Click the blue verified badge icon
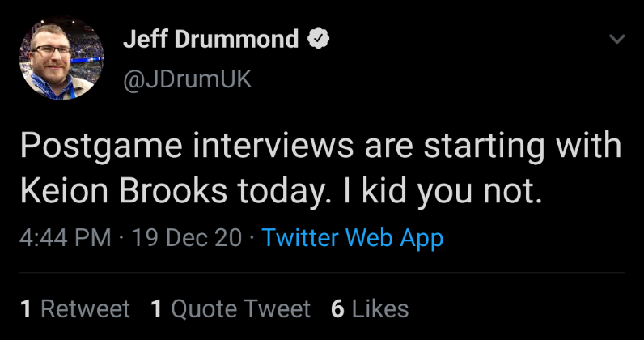The height and width of the screenshot is (340, 644). 320,38
